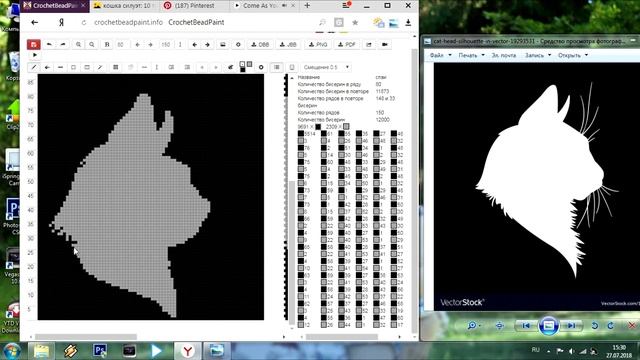Image resolution: width=640 pixels, height=360 pixels.
Task: Start slideshow in photo viewer
Action: [549, 325]
